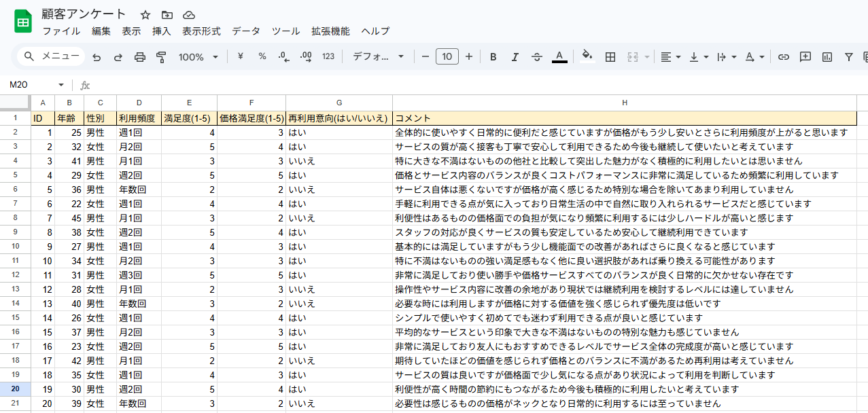Activate the paint format tool

[x=161, y=57]
